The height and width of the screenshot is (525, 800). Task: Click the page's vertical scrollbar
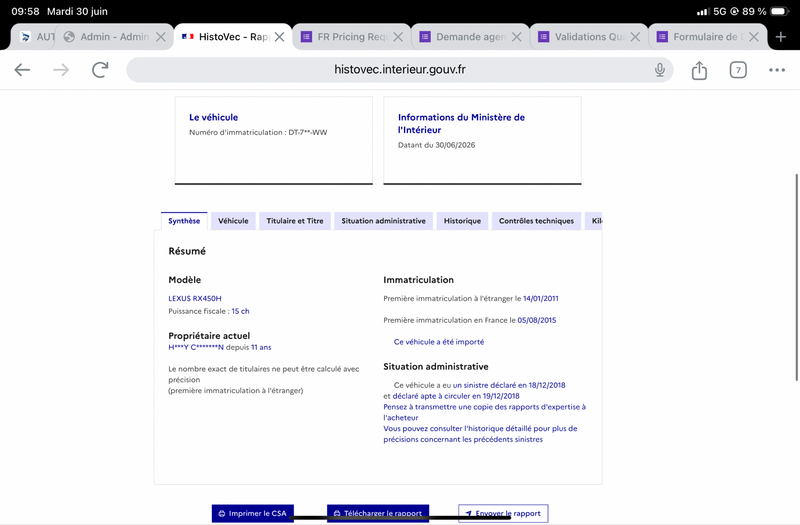tap(796, 277)
